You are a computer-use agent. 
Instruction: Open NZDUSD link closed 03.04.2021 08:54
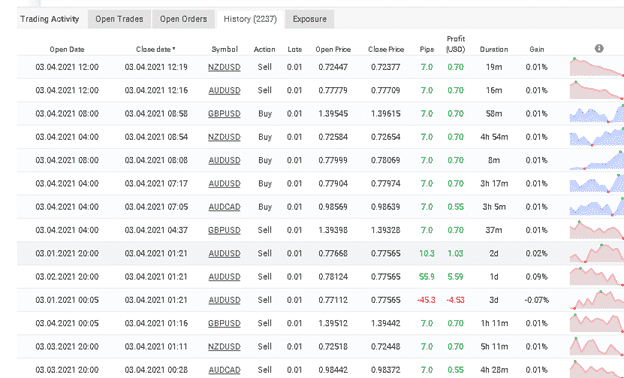(x=224, y=137)
